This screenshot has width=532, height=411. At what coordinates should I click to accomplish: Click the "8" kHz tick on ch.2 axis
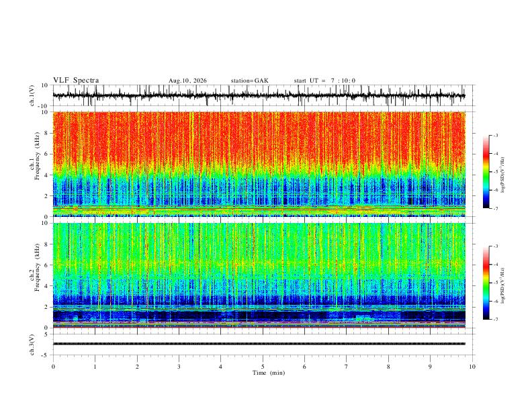pyautogui.click(x=46, y=244)
